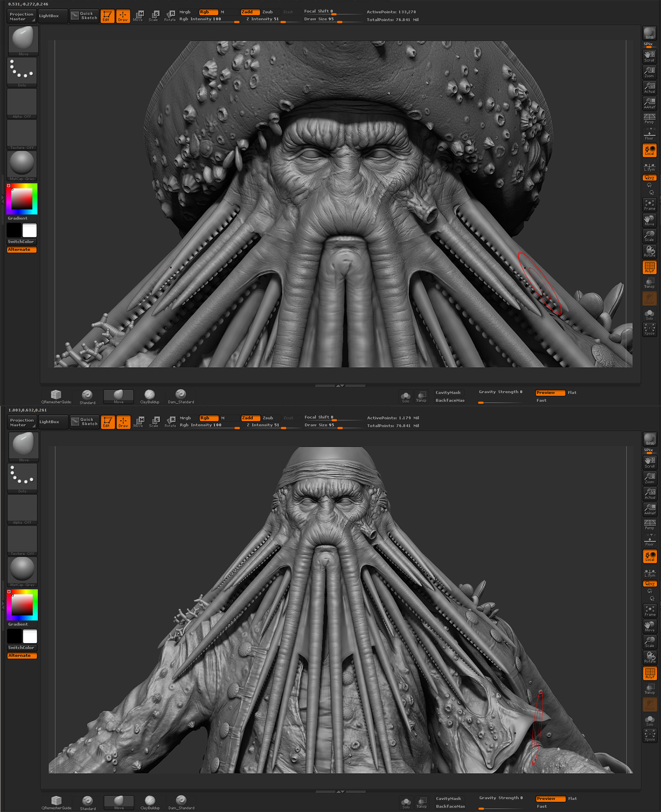
Task: Toggle Edit mode in the upper ZBrush window
Action: click(107, 16)
